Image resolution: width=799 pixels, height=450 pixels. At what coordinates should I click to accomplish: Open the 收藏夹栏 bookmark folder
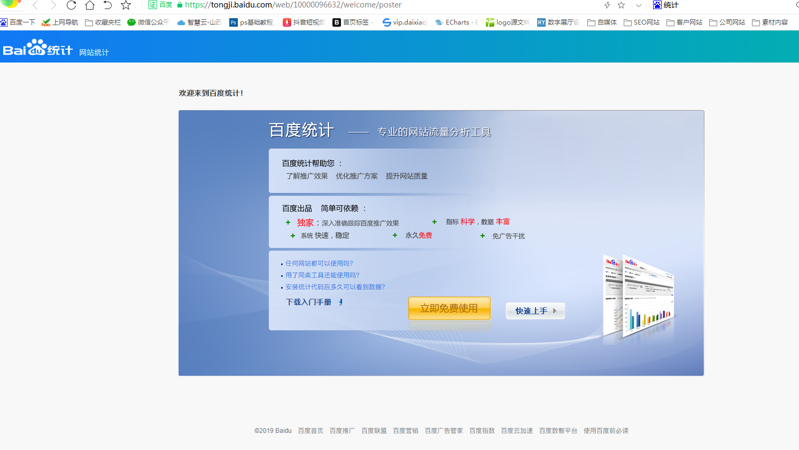pos(103,22)
